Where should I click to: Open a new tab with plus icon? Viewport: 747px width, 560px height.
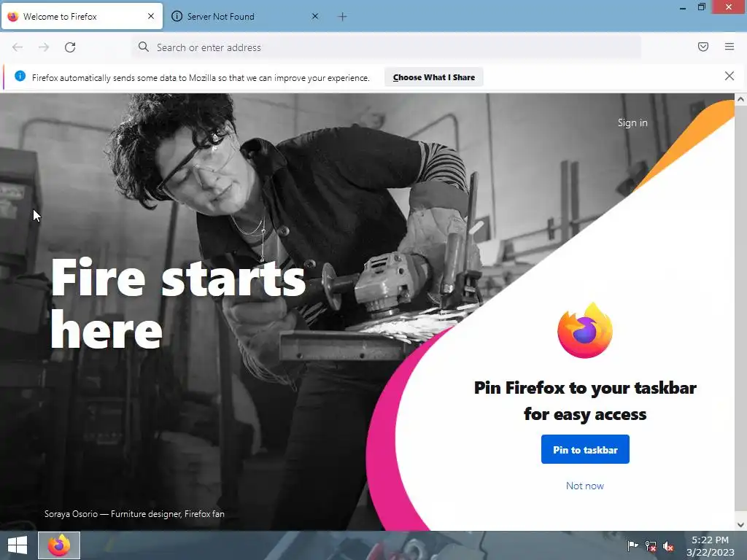tap(342, 17)
